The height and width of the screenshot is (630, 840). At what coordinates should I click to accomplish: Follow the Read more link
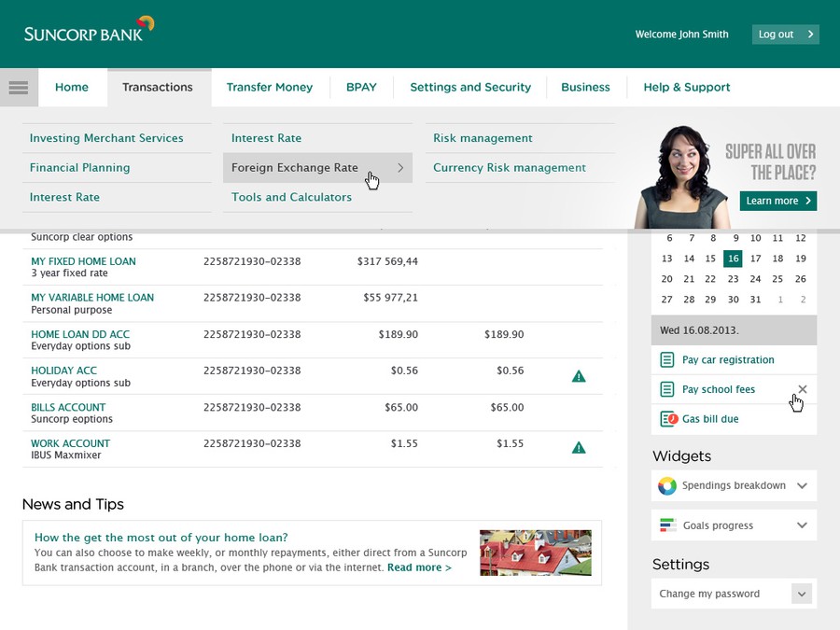[419, 567]
